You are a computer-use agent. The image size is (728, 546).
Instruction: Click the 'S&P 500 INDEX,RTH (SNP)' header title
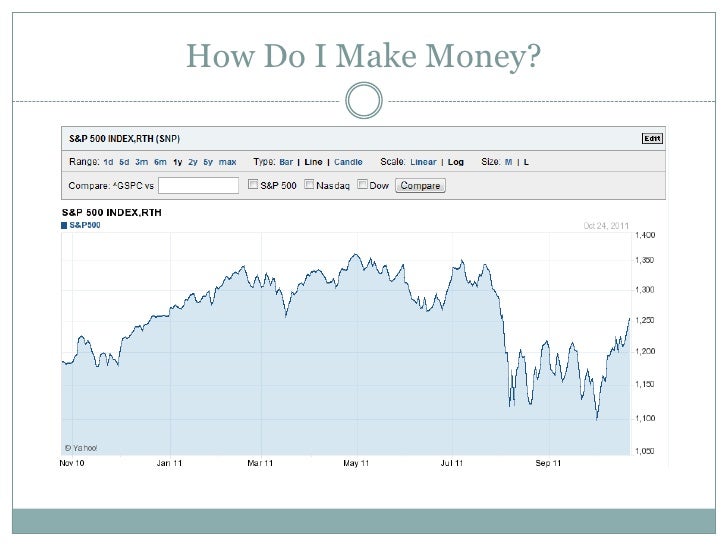point(124,138)
